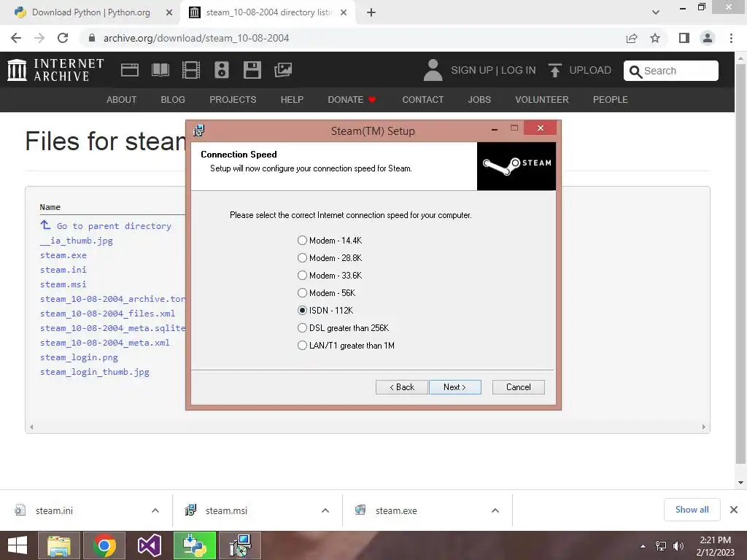Open PROJECTS navigation item
747x560 pixels.
(233, 99)
